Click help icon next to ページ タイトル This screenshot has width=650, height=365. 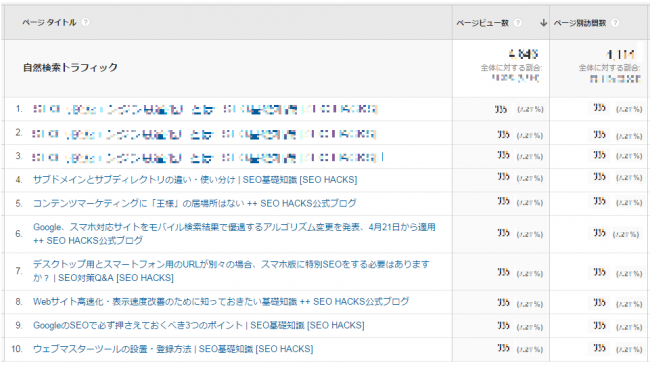(x=85, y=22)
